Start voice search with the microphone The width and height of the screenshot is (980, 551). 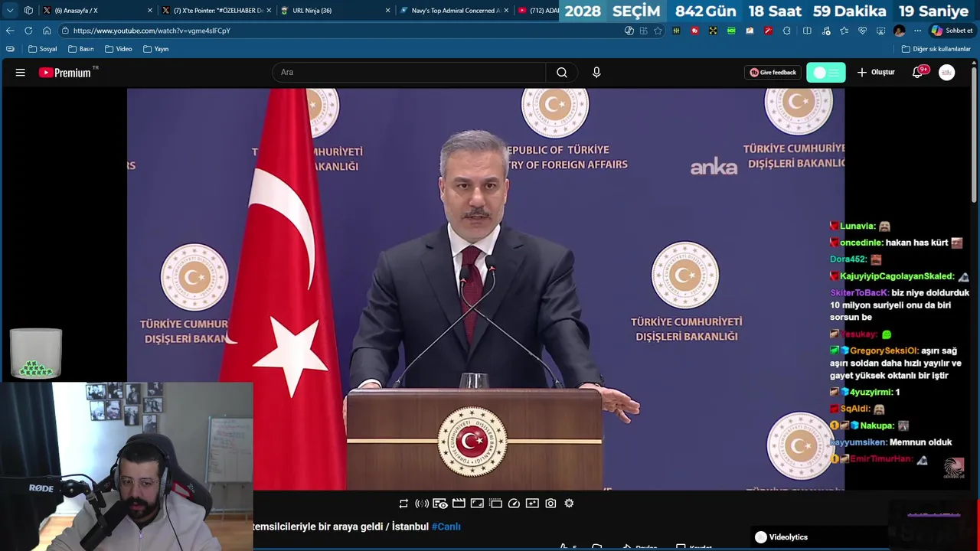point(596,73)
